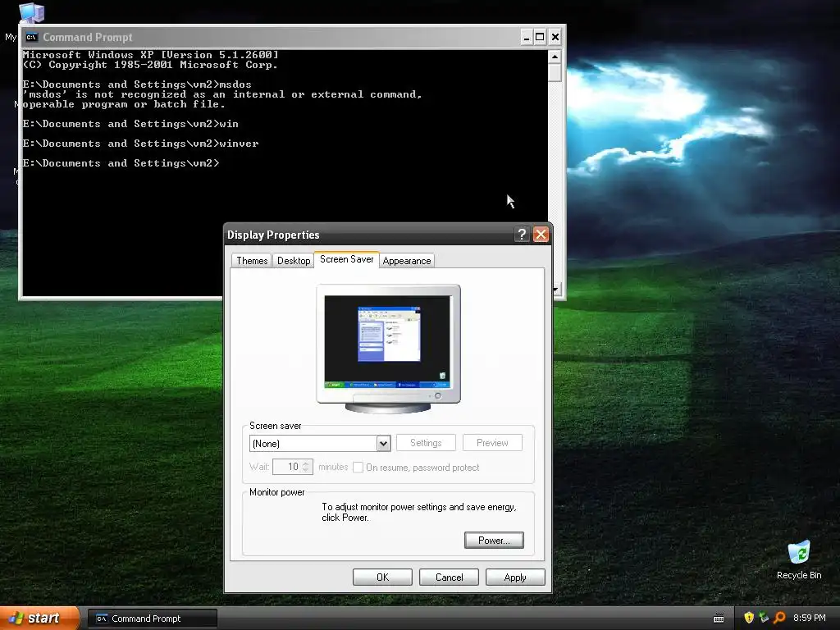Switch to the Themes tab
Screen dimensions: 840x630
point(252,261)
